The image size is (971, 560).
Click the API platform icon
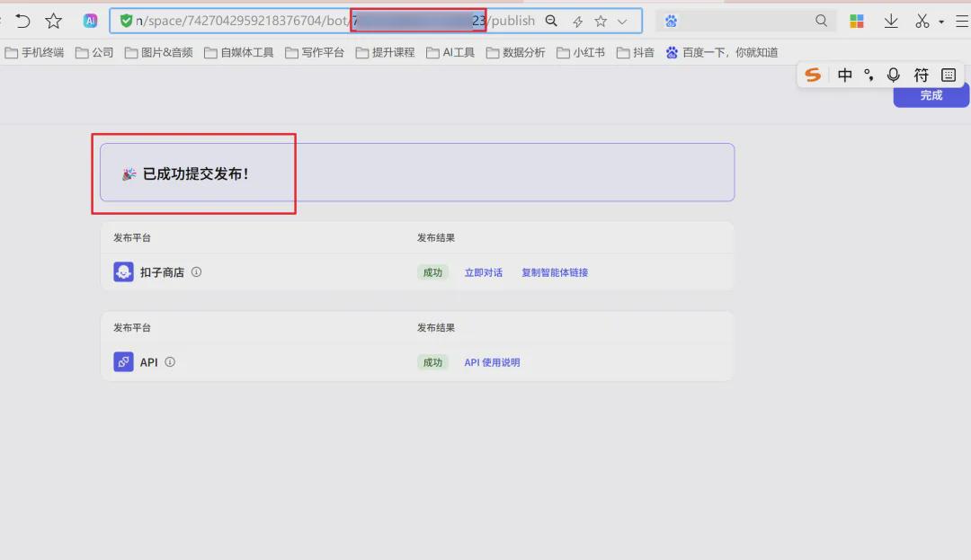123,362
